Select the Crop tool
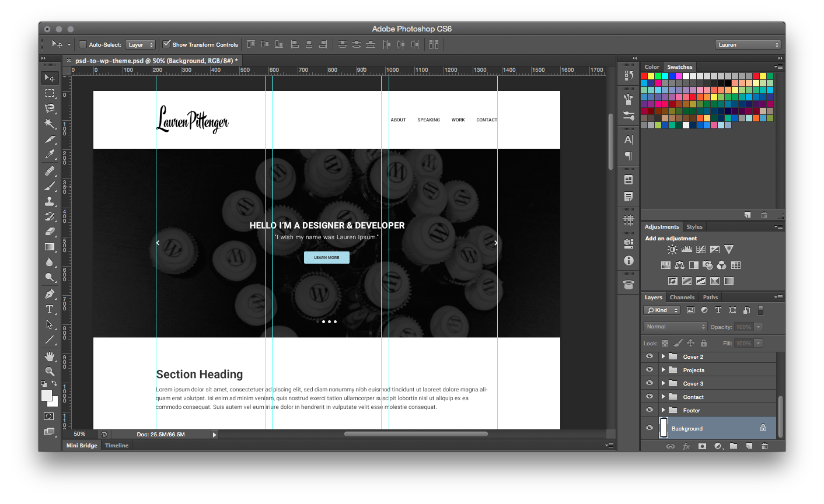Screen dimensions: 824x504 coord(50,139)
